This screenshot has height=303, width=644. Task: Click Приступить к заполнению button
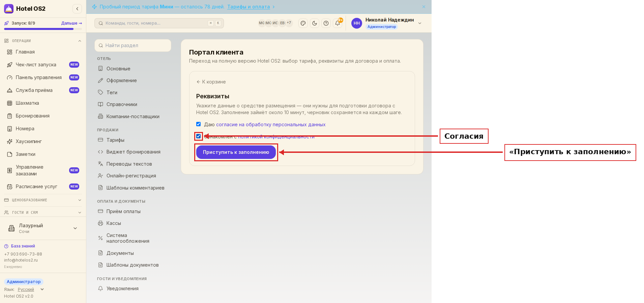[x=236, y=152]
